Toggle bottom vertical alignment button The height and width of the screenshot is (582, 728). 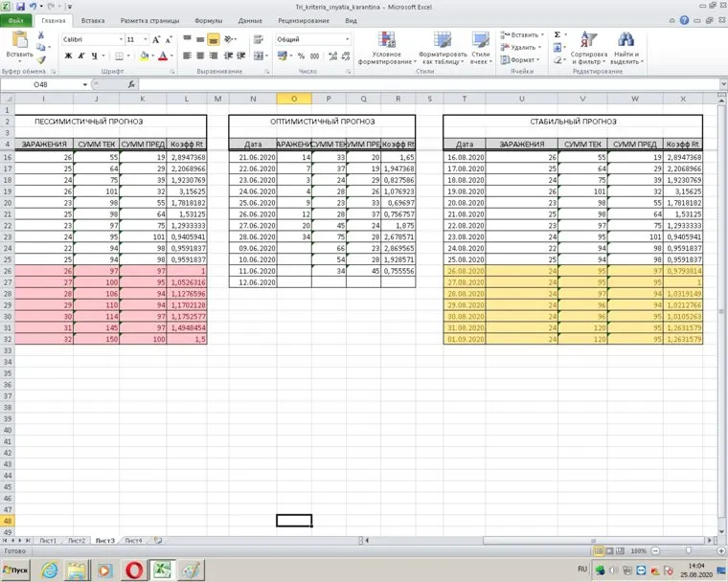click(x=213, y=39)
